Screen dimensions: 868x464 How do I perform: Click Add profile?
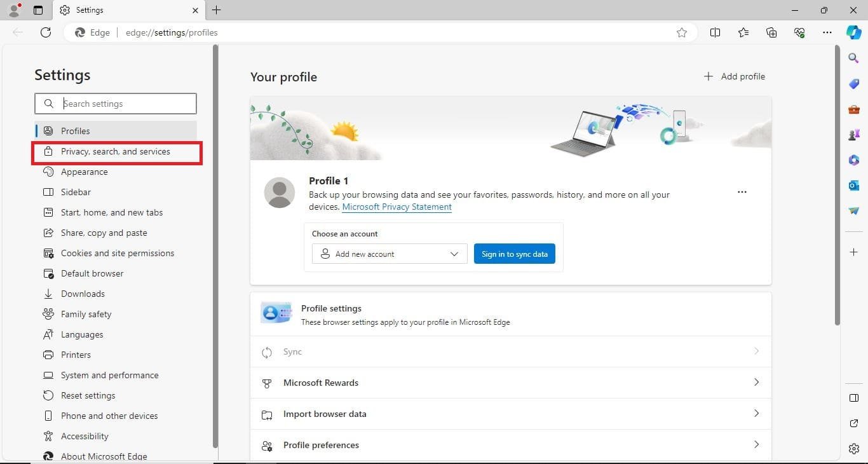click(735, 77)
